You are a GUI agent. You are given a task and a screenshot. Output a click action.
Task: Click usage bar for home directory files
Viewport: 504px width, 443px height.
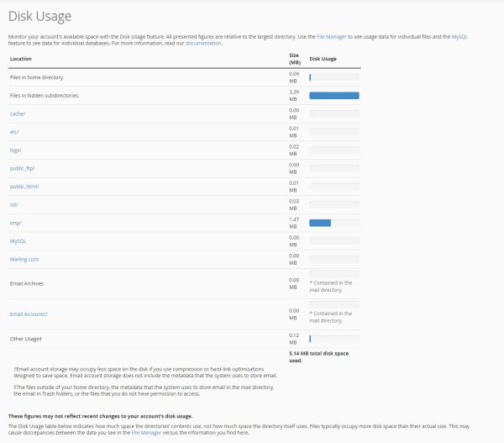tap(334, 77)
